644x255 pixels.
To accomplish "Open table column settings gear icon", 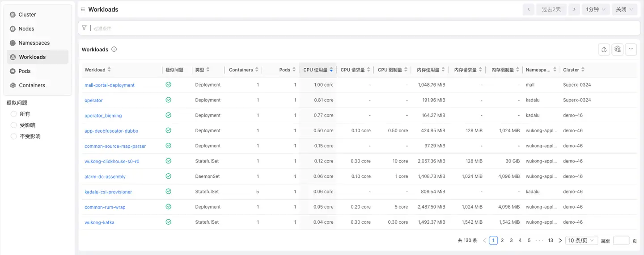I will tap(618, 50).
